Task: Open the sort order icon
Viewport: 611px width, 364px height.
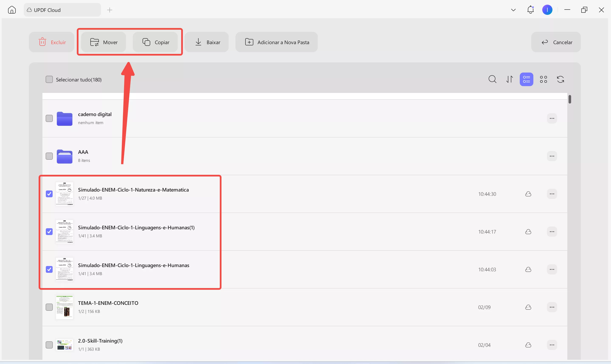Action: tap(509, 79)
